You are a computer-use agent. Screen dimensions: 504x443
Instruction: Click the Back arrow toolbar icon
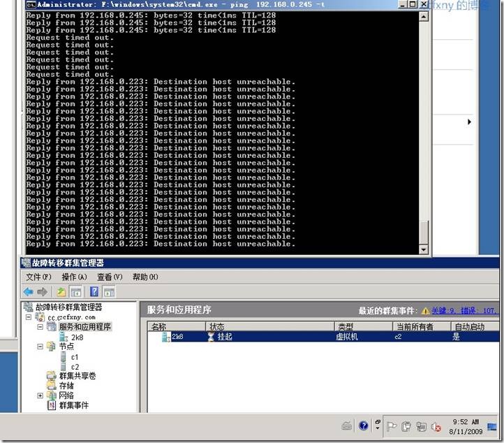click(29, 292)
